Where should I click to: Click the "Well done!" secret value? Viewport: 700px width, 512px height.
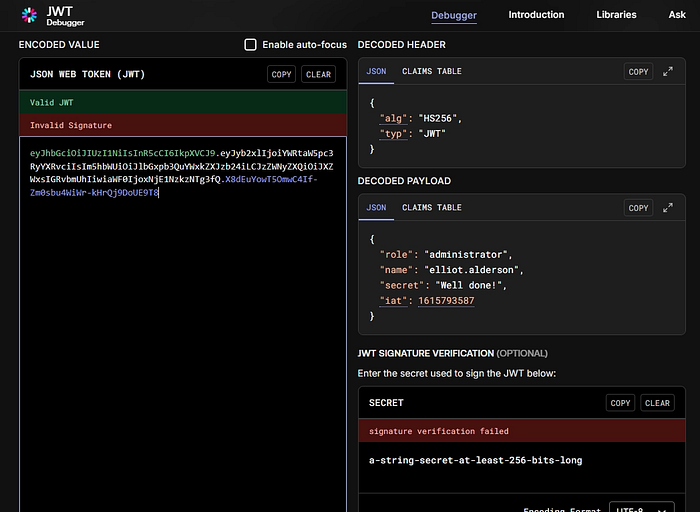468,285
